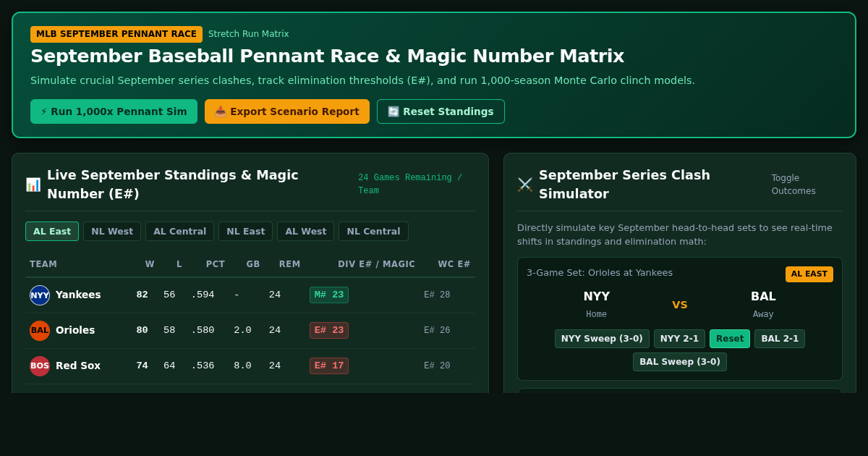The height and width of the screenshot is (456, 868).
Task: Choose the NYY Sweep (3-0) outcome
Action: 602,339
